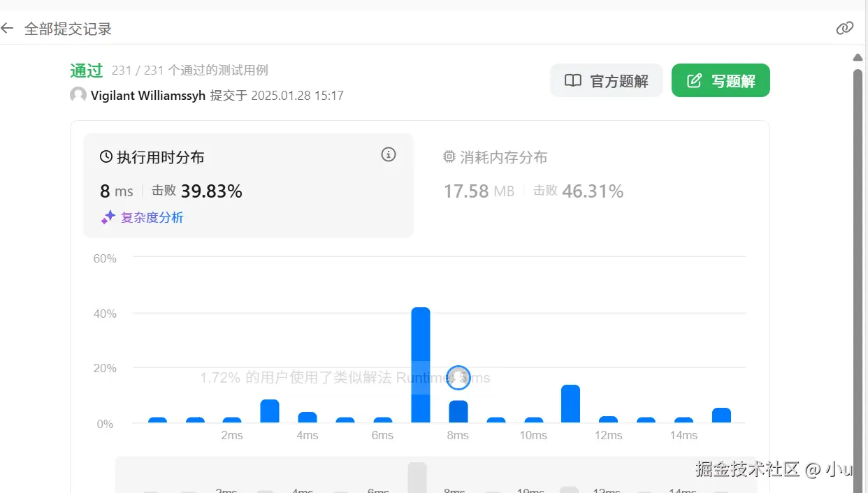The height and width of the screenshot is (493, 868).
Task: Click the 39.83% beat percentage value
Action: 212,191
